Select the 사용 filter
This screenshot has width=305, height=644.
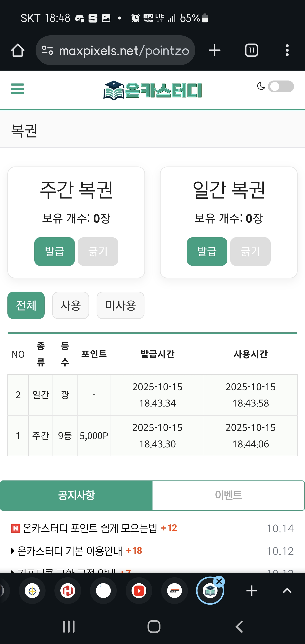click(71, 305)
